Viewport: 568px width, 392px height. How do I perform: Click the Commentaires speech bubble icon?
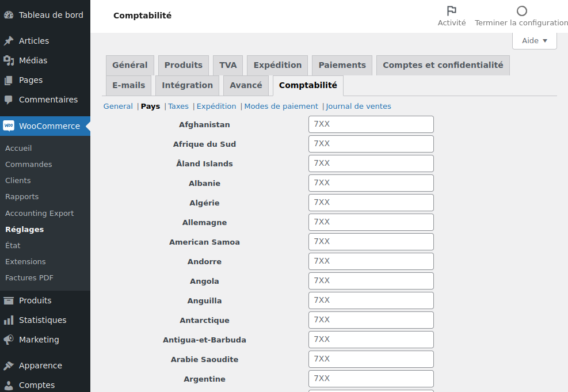pos(9,100)
